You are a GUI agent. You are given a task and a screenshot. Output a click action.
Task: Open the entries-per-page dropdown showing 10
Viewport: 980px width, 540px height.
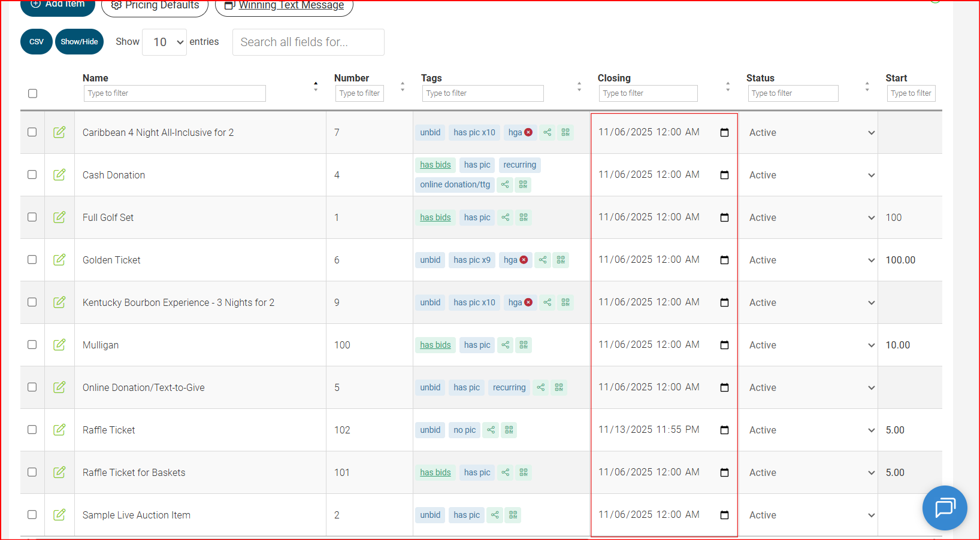pos(165,42)
